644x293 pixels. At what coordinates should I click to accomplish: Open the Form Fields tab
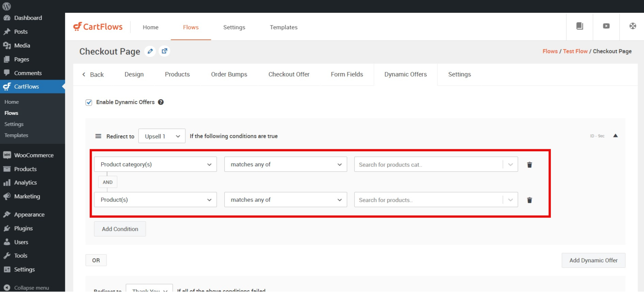click(x=347, y=74)
